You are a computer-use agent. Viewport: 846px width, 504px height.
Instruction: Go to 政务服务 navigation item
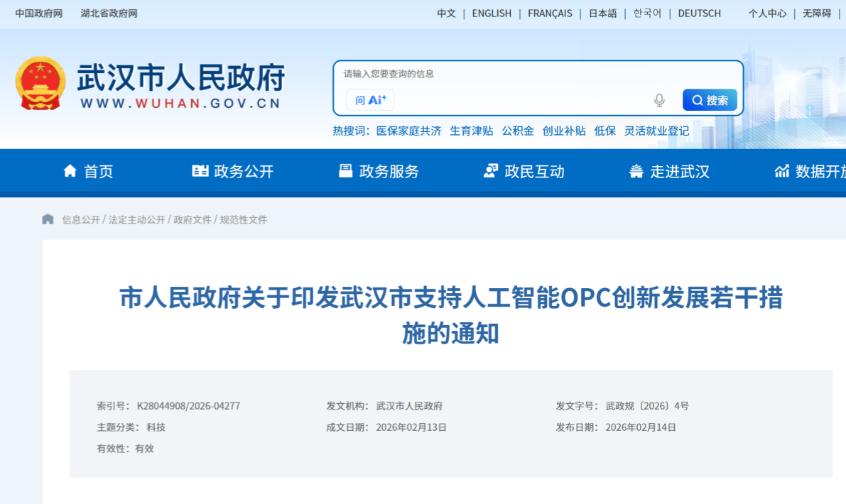coord(379,171)
